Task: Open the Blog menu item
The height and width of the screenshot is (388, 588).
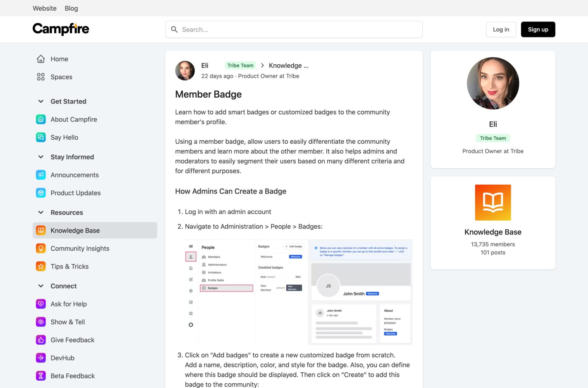Action: pos(71,8)
